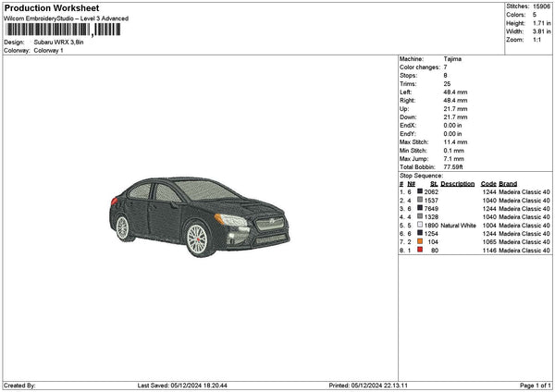Click the gray swatch in stop row 4
Viewport: 555px width, 392px height.
coord(420,216)
